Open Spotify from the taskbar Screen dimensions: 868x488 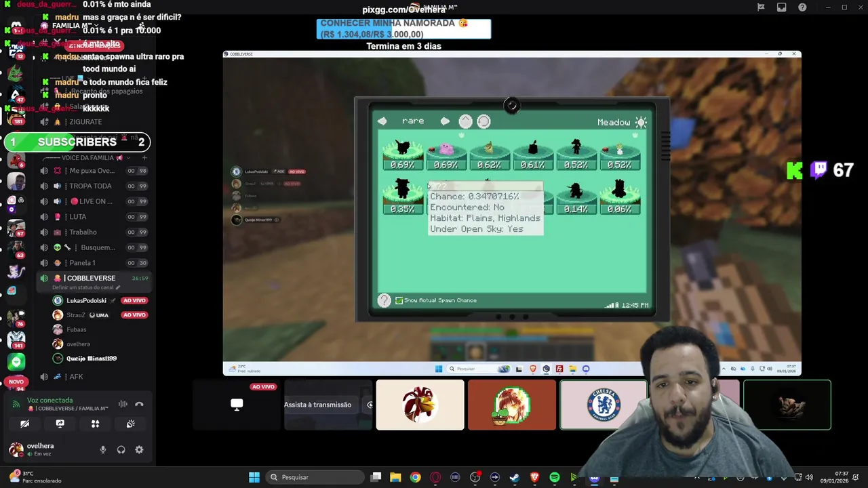tap(555, 477)
